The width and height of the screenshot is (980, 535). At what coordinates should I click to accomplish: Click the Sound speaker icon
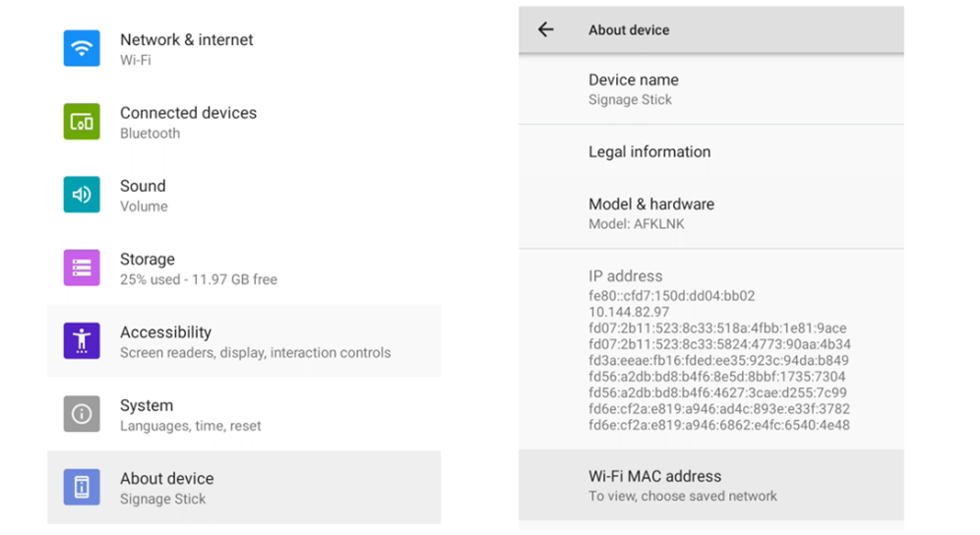click(82, 195)
